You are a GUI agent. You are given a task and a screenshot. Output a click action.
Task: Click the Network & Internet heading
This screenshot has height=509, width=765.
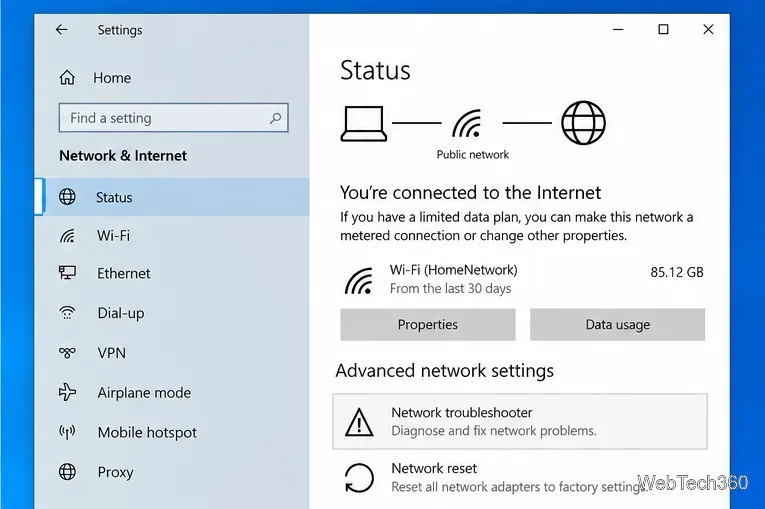pyautogui.click(x=123, y=156)
